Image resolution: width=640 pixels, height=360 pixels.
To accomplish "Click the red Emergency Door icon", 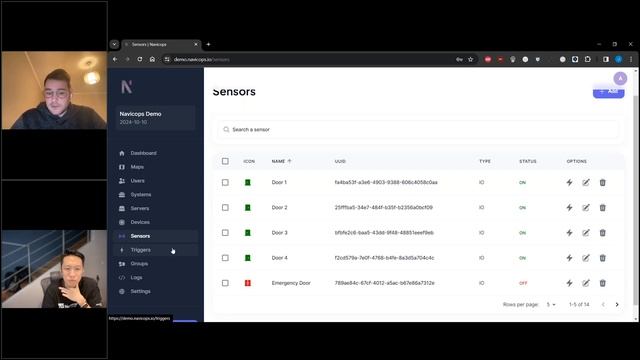I will (247, 283).
